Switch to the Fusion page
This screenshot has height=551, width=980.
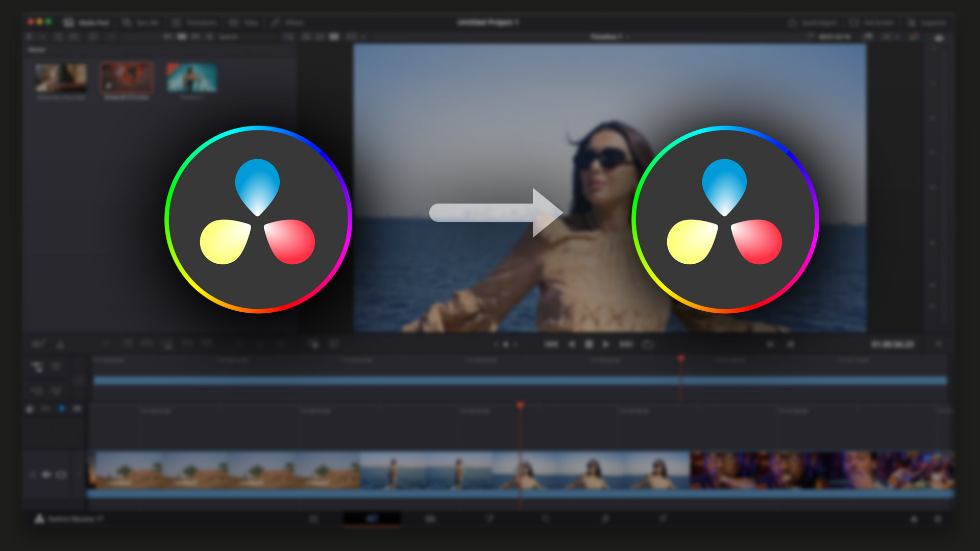(489, 519)
